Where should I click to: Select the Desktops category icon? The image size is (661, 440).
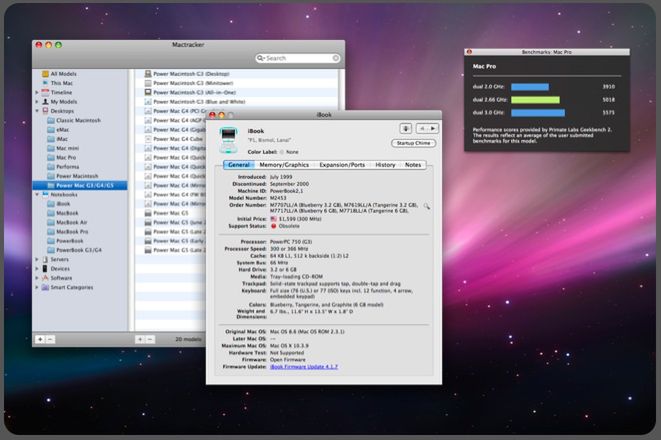click(46, 111)
